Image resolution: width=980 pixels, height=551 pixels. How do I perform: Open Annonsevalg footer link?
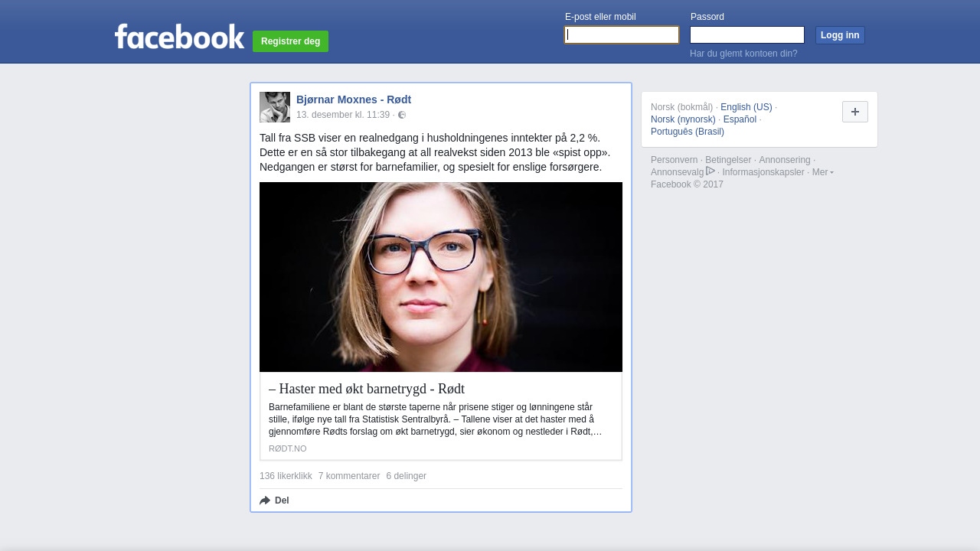pyautogui.click(x=677, y=172)
